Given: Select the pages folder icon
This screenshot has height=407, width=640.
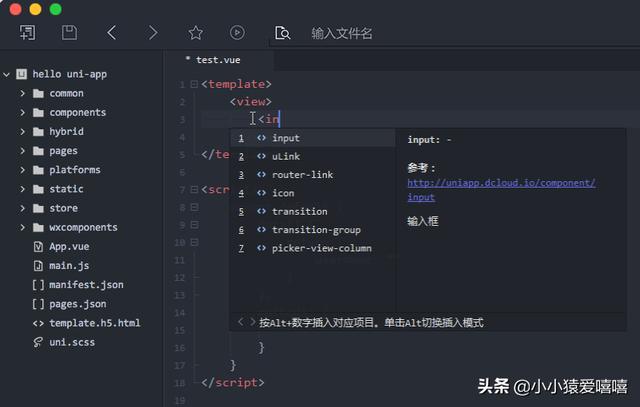Looking at the screenshot, I should coord(38,151).
